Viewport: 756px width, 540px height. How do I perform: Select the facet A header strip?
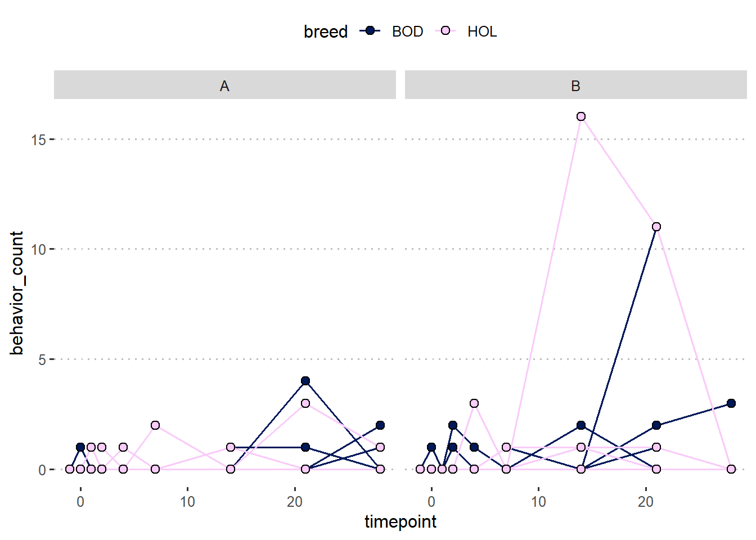[x=224, y=85]
